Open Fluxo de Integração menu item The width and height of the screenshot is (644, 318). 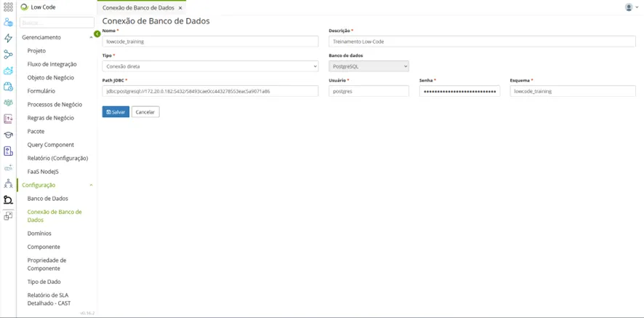(52, 64)
